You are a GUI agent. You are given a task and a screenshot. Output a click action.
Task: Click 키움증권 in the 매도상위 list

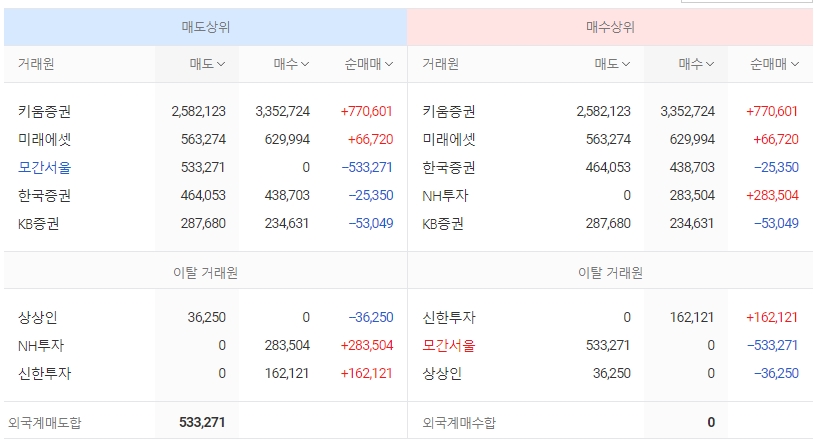(x=44, y=111)
